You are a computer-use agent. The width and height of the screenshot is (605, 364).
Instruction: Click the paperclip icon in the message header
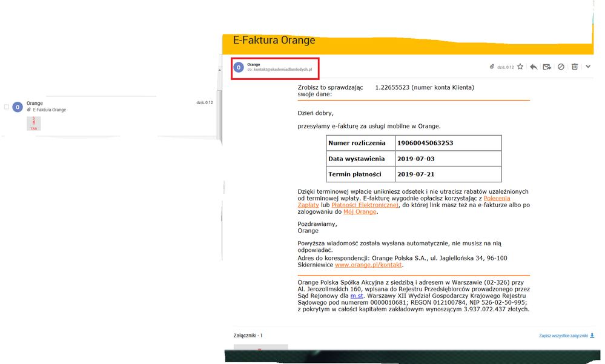(x=492, y=67)
